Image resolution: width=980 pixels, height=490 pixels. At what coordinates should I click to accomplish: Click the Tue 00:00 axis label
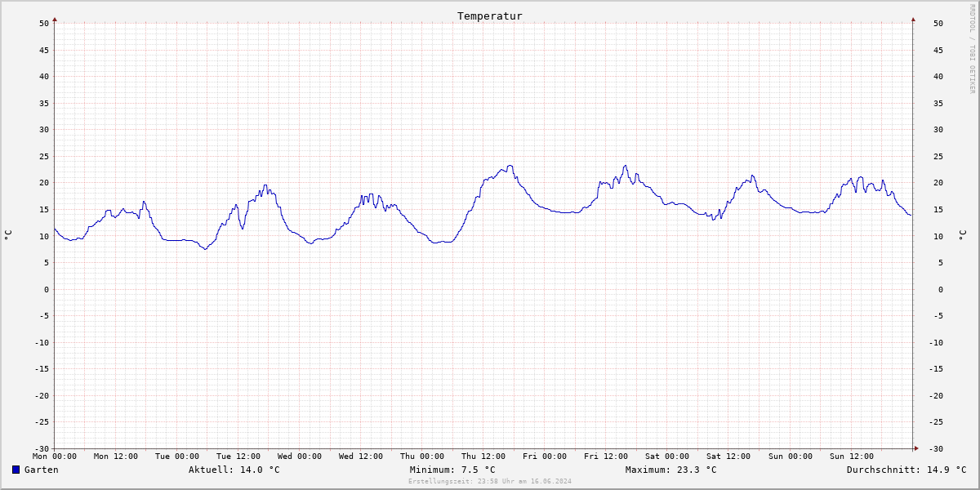[177, 457]
